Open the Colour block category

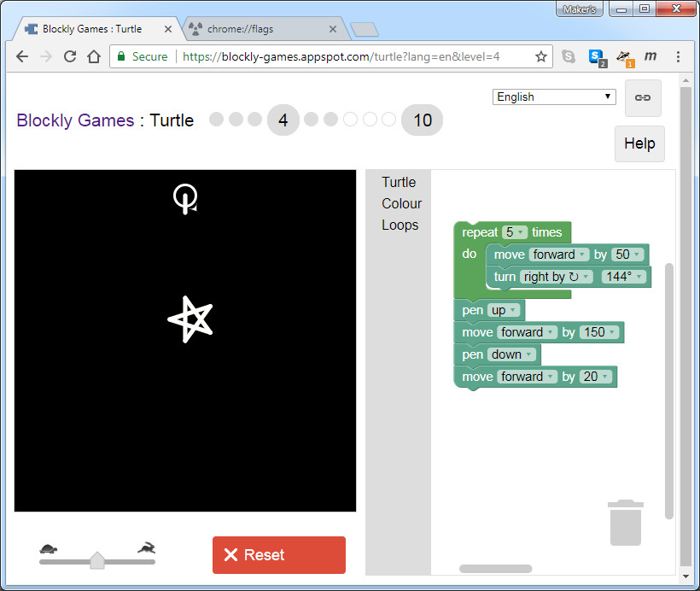pyautogui.click(x=401, y=204)
